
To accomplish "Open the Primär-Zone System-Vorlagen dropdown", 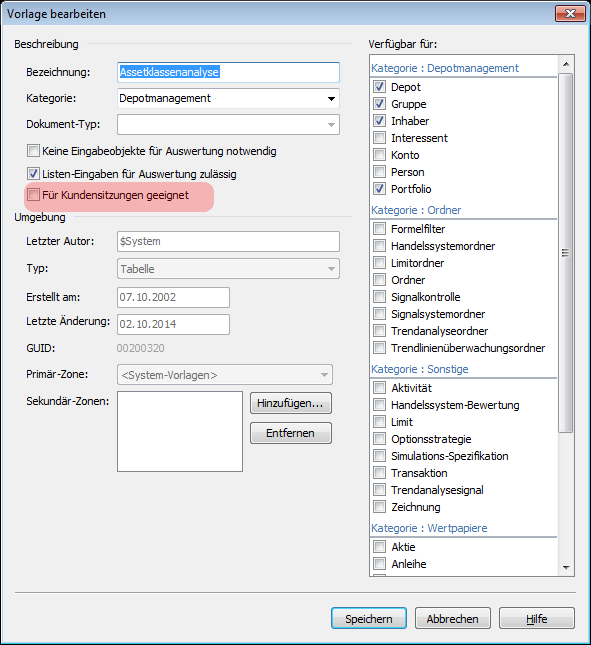I will click(225, 375).
